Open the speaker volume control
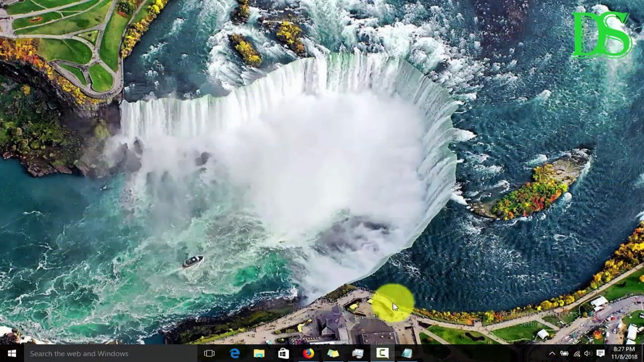Screen dimensions: 644x362 tap(588, 353)
